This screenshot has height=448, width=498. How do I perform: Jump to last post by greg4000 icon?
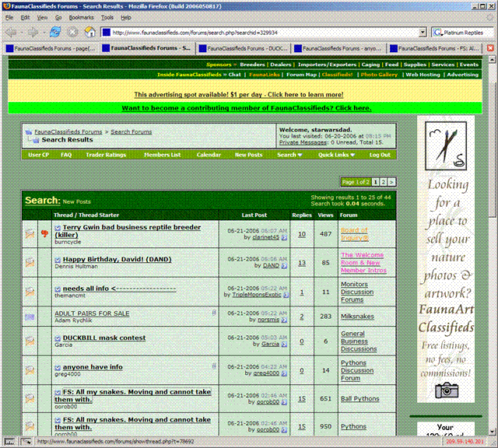point(284,373)
